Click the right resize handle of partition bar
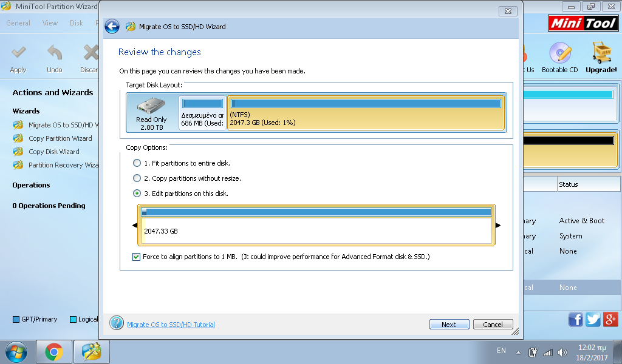The width and height of the screenshot is (622, 364). (498, 225)
